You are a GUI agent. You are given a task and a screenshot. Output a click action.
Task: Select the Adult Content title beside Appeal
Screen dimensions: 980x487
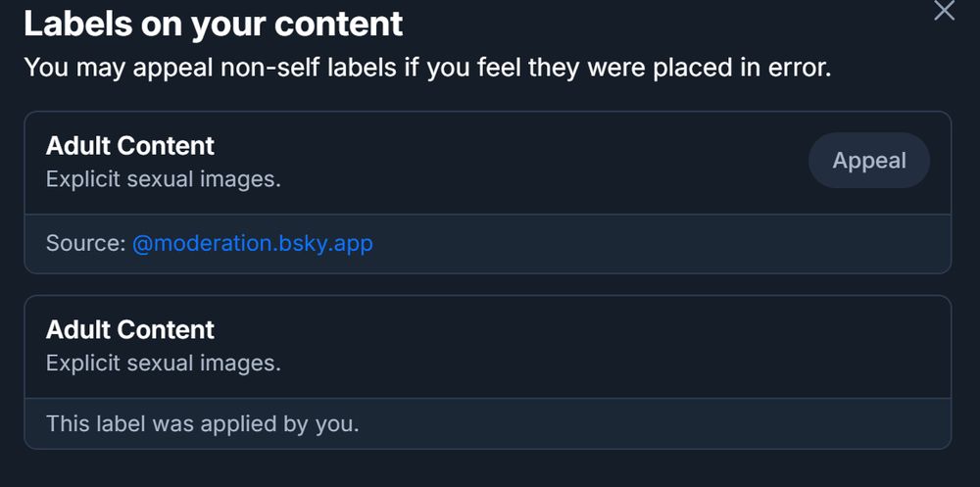click(x=130, y=146)
